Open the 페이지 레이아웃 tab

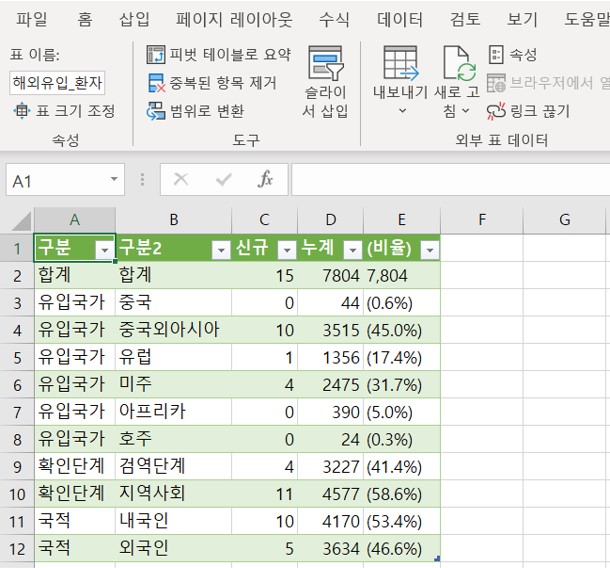pos(234,19)
